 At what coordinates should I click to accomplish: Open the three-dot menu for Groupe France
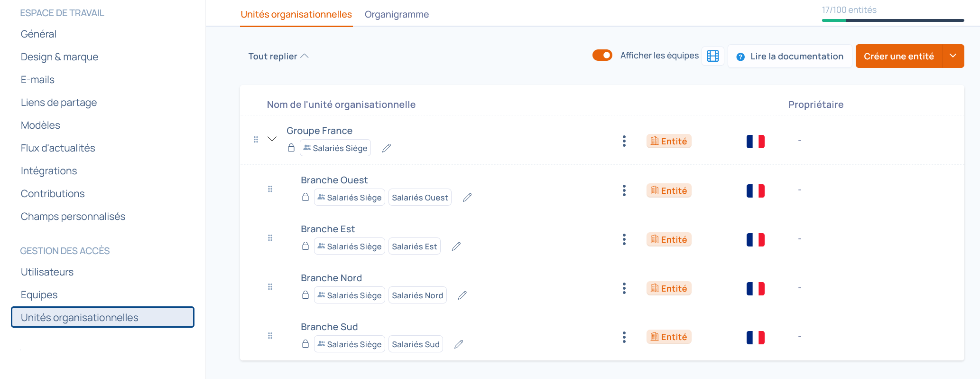pos(624,141)
